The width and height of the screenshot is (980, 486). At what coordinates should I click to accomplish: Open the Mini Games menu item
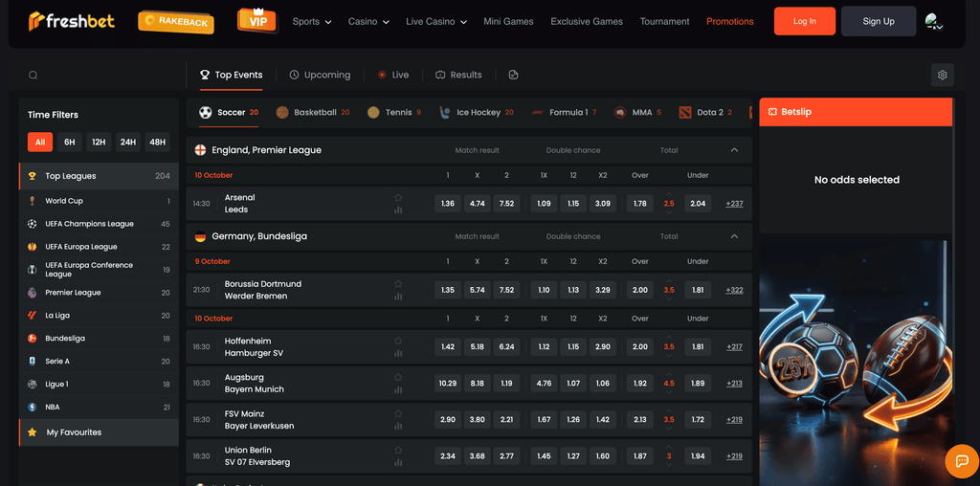coord(508,21)
